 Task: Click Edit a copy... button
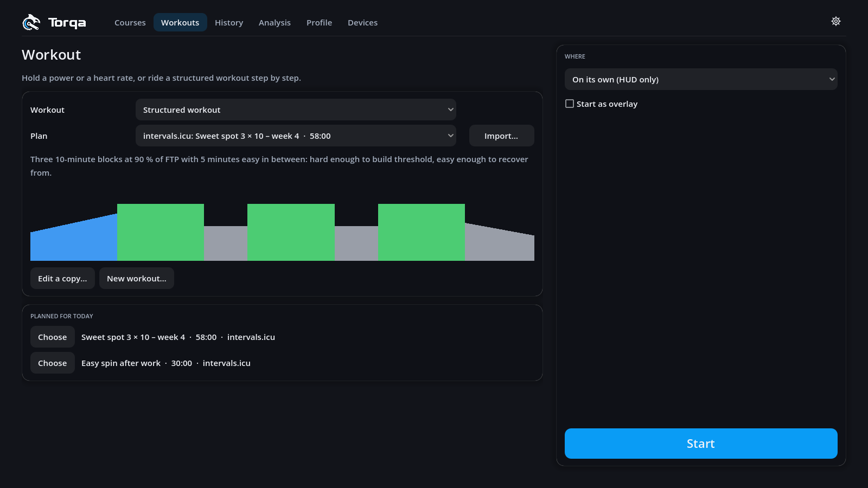62,278
